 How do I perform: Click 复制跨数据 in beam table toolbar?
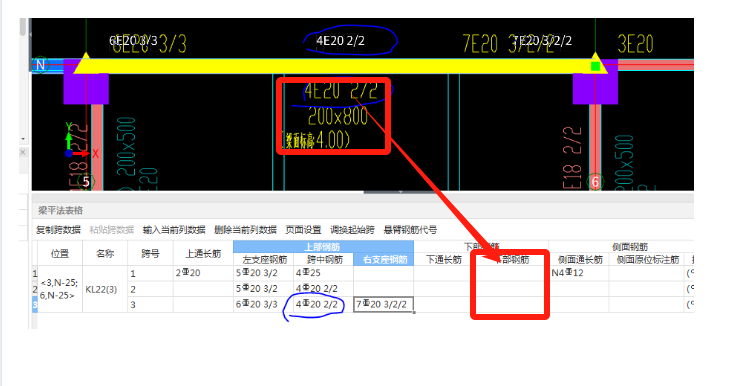[58, 230]
